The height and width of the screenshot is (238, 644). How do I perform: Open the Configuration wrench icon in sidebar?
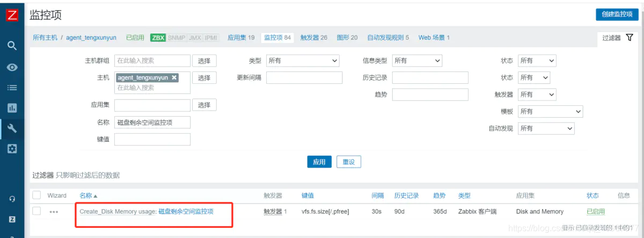tap(12, 128)
